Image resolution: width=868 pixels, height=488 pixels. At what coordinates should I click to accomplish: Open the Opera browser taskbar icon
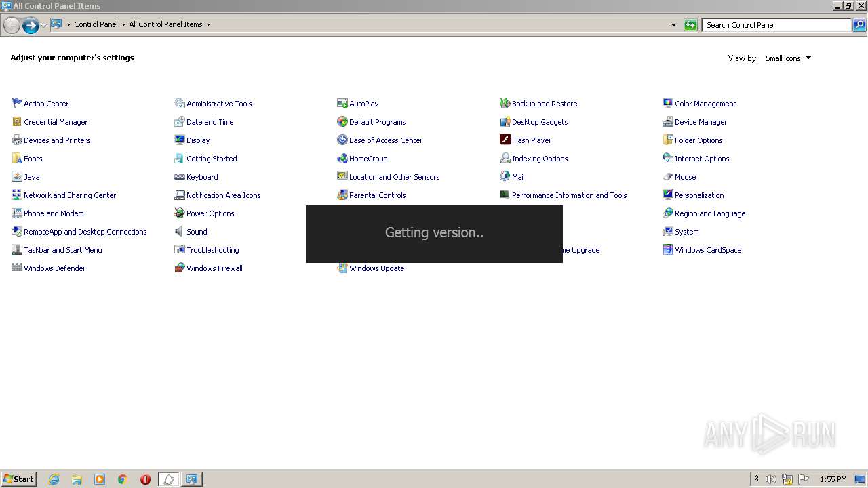coord(145,479)
